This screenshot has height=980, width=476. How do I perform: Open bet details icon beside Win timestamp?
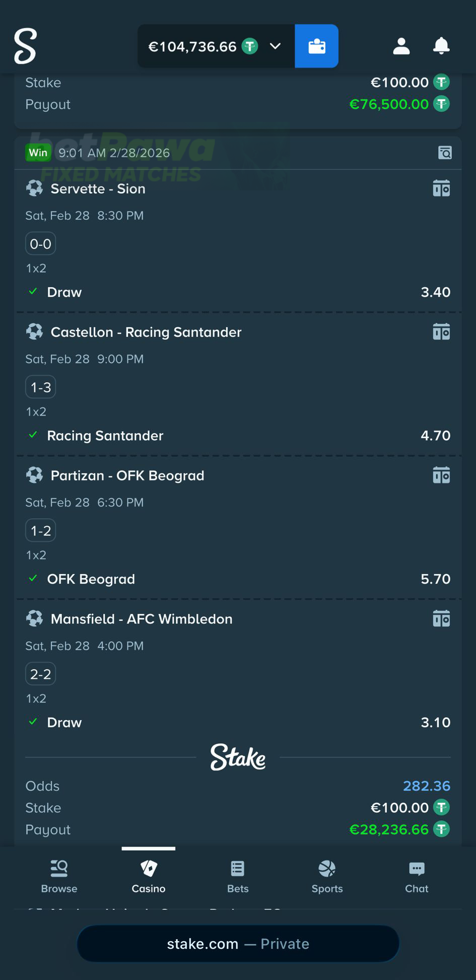[445, 153]
